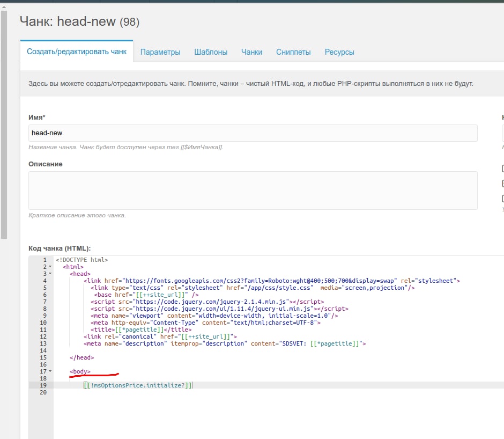
Task: Open the Параметры tab
Action: [160, 52]
